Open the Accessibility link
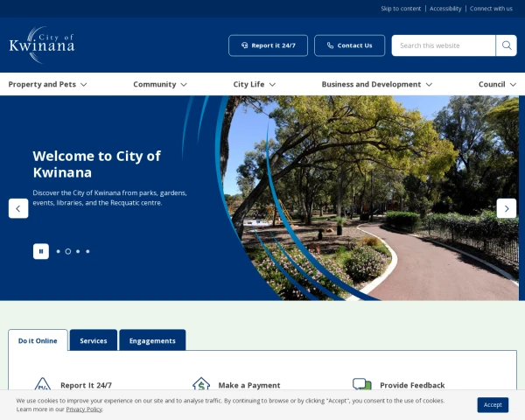Viewport: 525px width, 420px height. coord(445,9)
